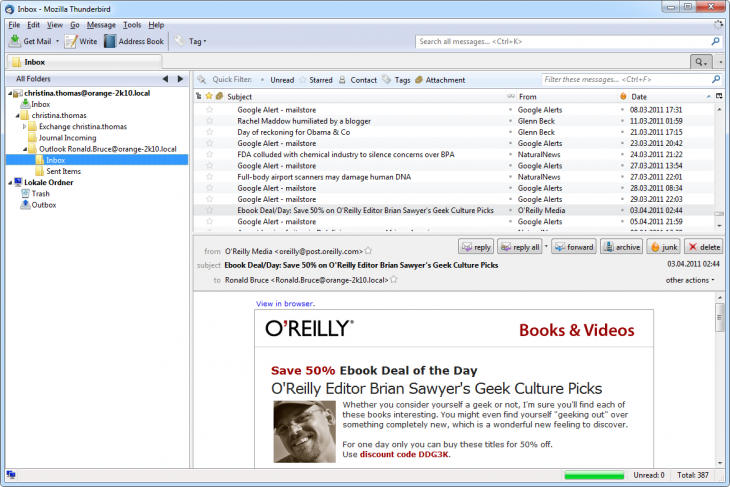The width and height of the screenshot is (730, 487).
Task: Sort by starred column header icon
Action: (209, 96)
